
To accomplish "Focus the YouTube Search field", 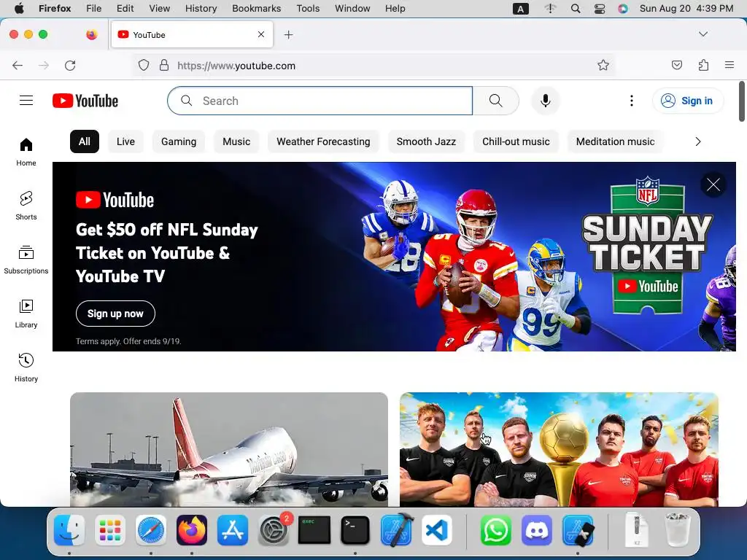I will tap(320, 101).
